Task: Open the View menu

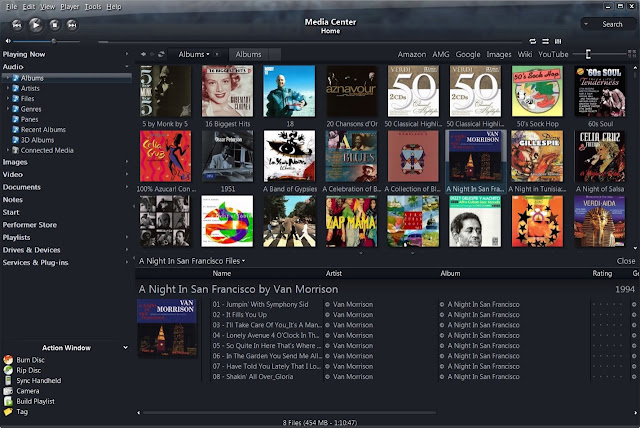Action: (47, 7)
